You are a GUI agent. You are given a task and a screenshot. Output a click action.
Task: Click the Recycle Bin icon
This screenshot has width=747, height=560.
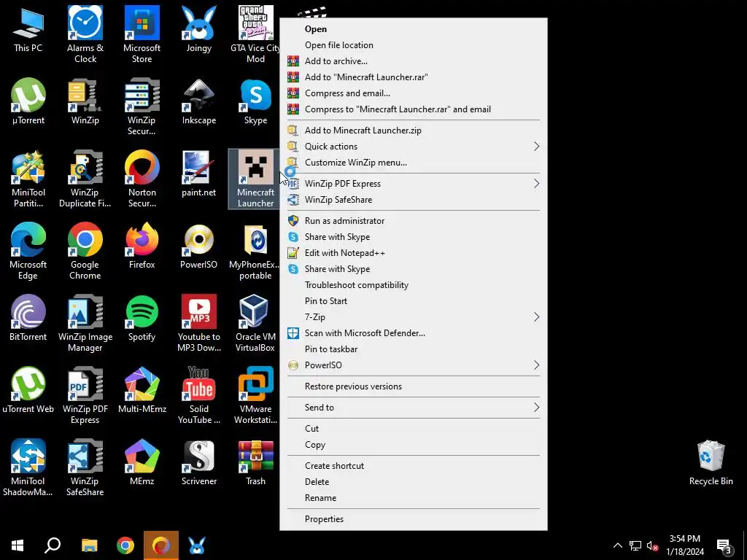point(711,463)
